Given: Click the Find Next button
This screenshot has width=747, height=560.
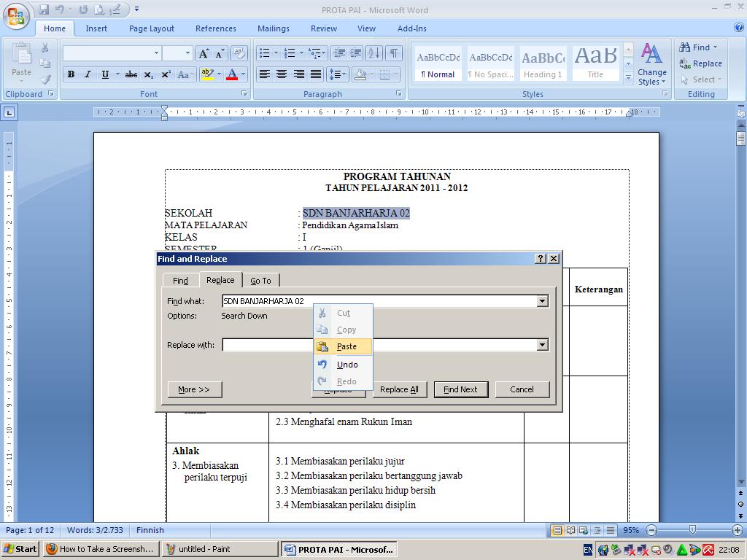Looking at the screenshot, I should [x=461, y=389].
